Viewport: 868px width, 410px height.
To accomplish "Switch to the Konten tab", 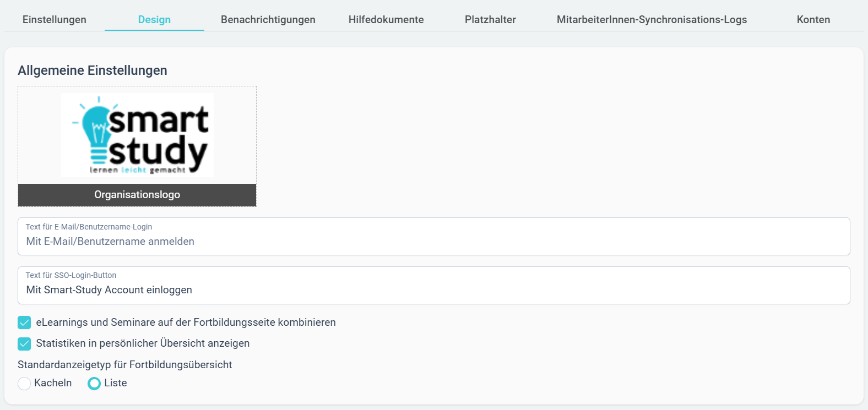I will coord(813,20).
